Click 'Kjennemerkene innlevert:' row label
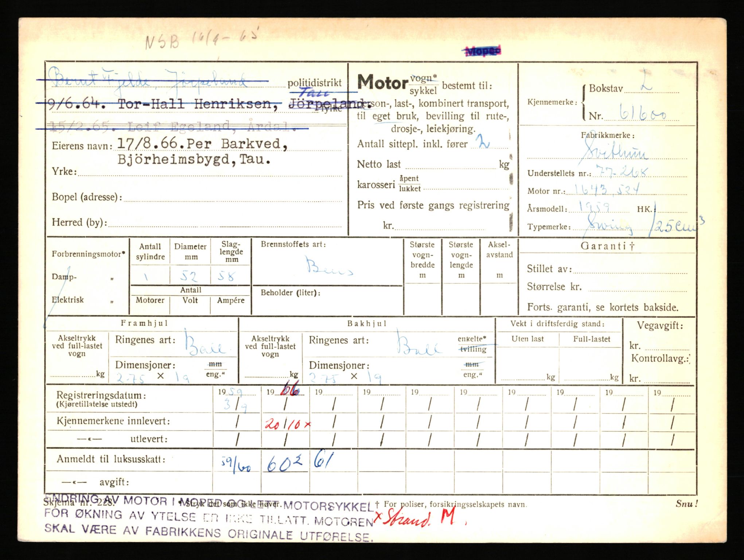The width and height of the screenshot is (744, 560). click(113, 421)
